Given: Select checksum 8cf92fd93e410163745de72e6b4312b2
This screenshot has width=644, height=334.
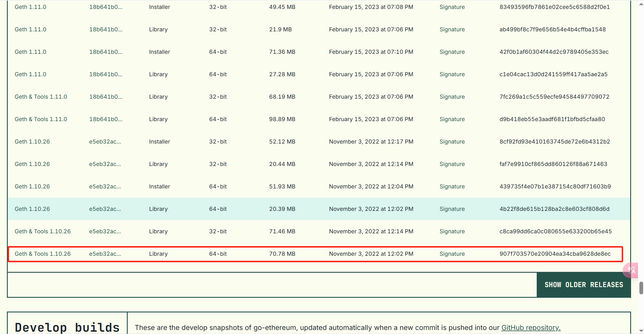Looking at the screenshot, I should click(555, 142).
